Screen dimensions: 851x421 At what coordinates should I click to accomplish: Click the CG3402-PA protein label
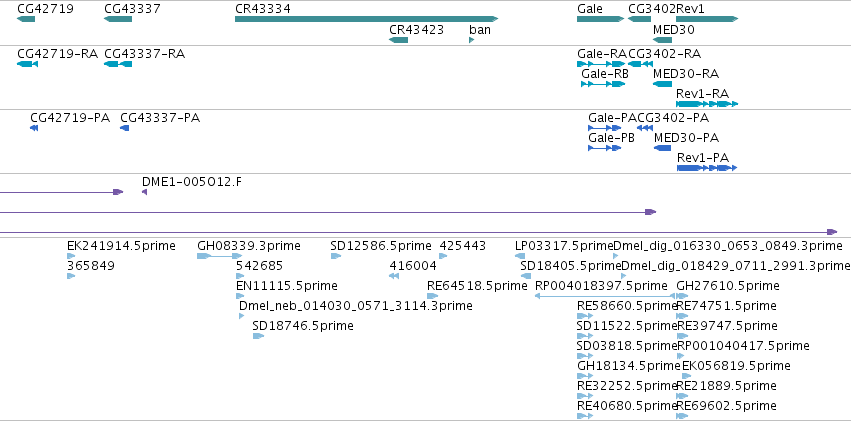point(673,118)
